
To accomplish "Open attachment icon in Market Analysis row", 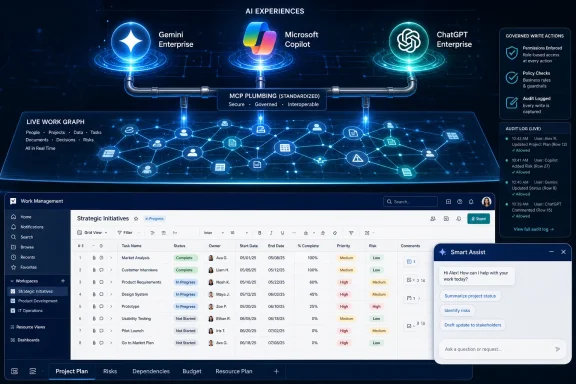I will tap(94, 258).
